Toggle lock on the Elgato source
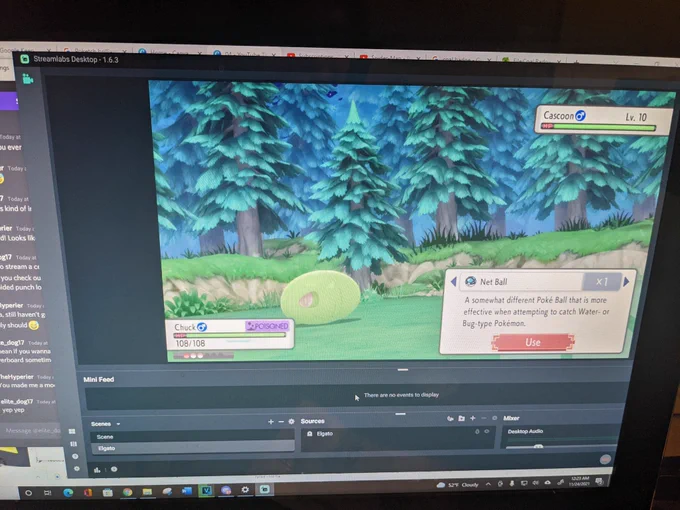This screenshot has width=680, height=510. pyautogui.click(x=477, y=432)
